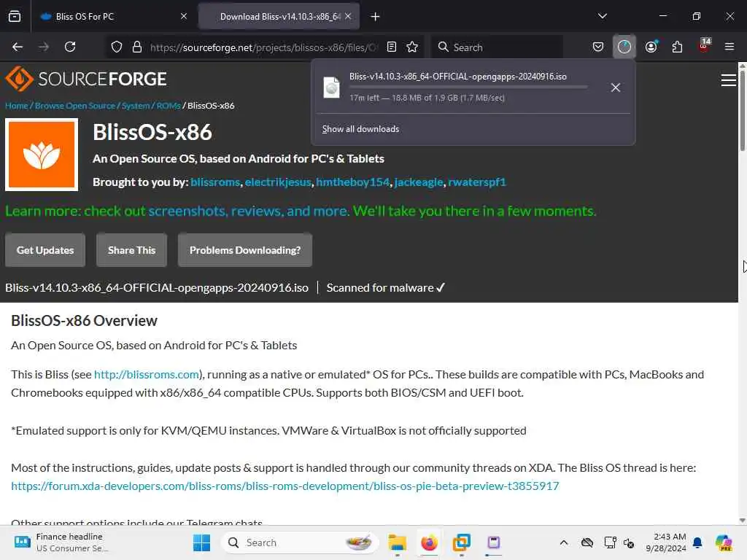Click the ISO download progress bar
Viewport: 747px width, 560px height.
point(468,87)
